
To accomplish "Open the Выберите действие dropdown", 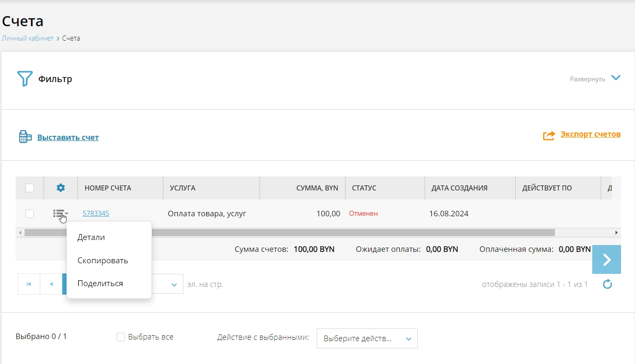I will point(367,339).
